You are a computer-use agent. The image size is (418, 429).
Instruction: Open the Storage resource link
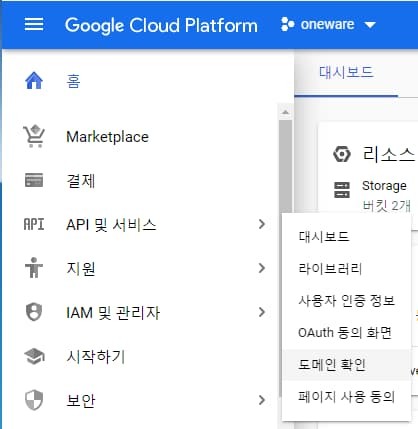pyautogui.click(x=384, y=186)
